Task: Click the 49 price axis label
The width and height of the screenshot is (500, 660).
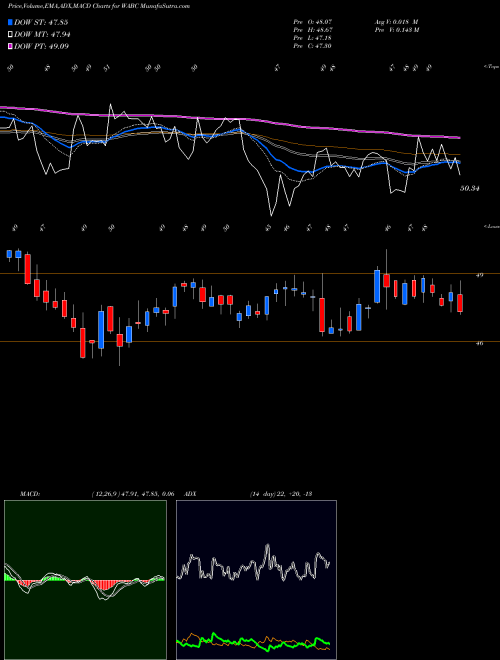Action: click(x=479, y=275)
